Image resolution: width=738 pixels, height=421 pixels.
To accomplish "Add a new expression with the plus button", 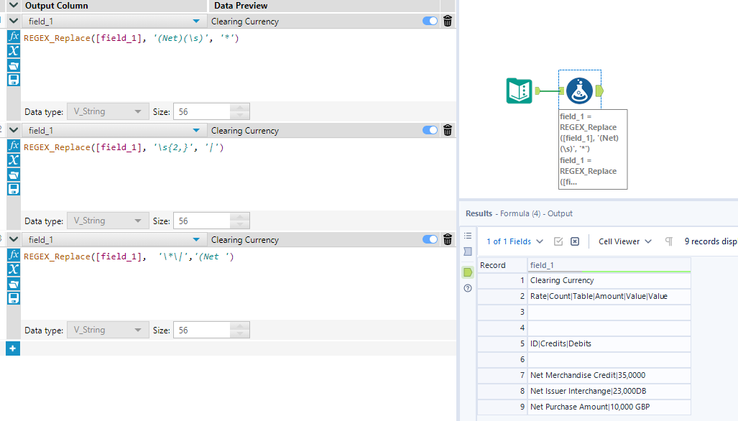I will 13,349.
